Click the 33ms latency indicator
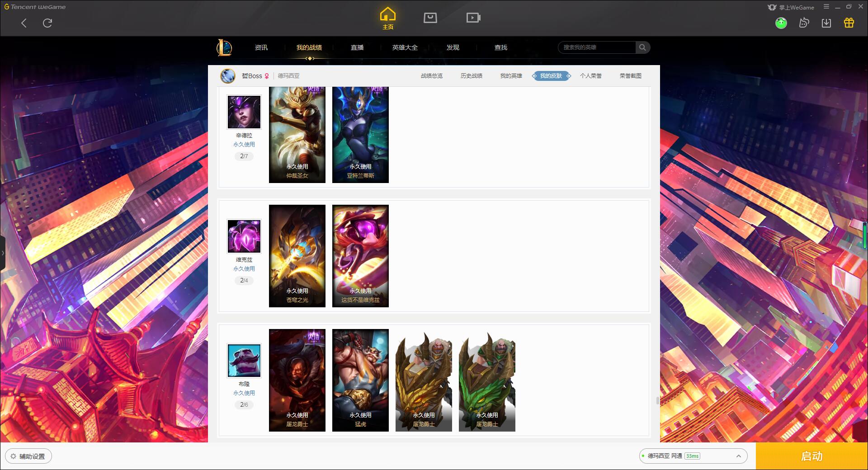Image resolution: width=868 pixels, height=470 pixels. coord(692,456)
